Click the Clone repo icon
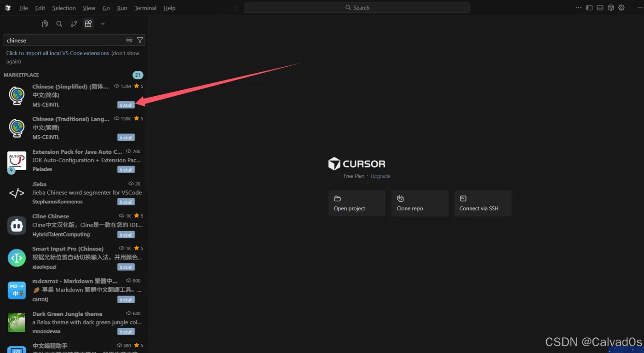 coord(400,198)
